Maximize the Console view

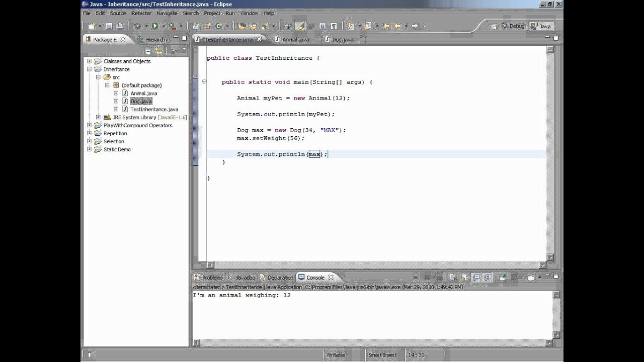tap(555, 276)
